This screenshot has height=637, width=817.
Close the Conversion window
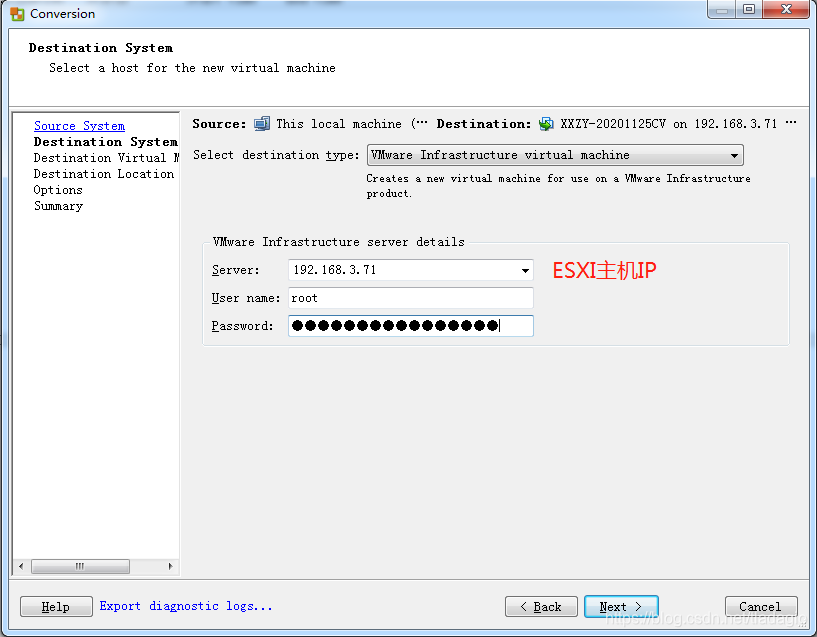pyautogui.click(x=786, y=9)
